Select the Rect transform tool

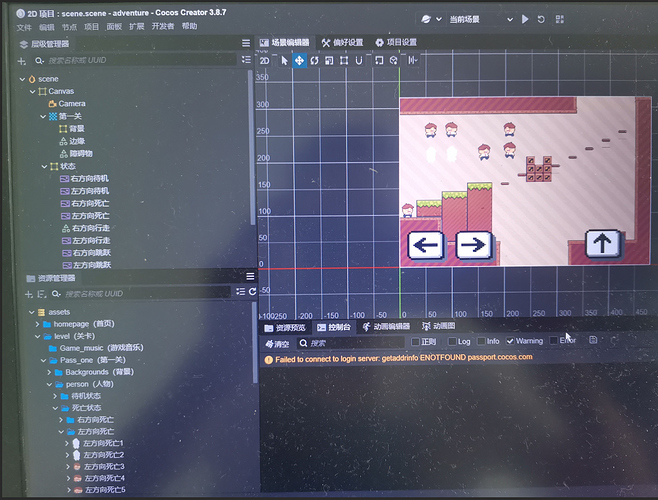coord(344,60)
